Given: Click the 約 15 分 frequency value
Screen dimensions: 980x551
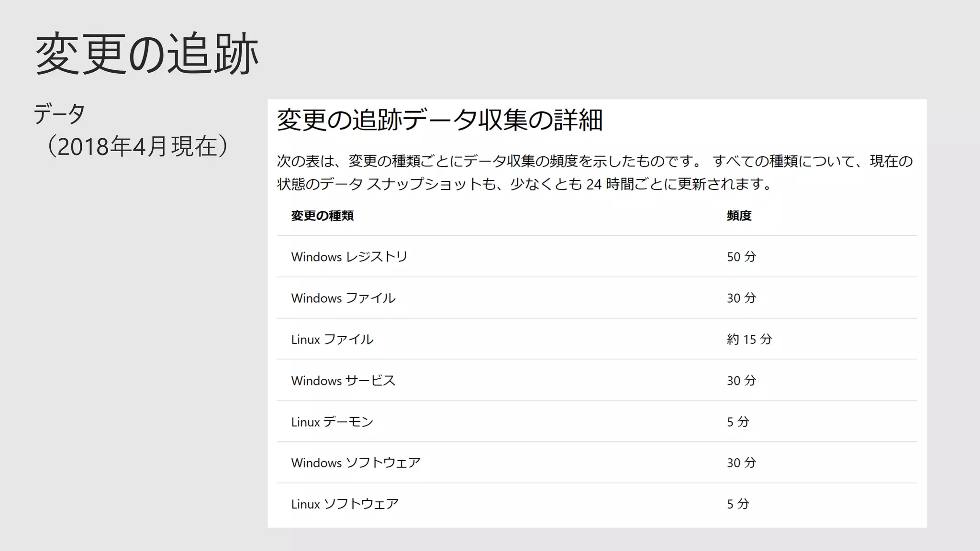Looking at the screenshot, I should [749, 339].
